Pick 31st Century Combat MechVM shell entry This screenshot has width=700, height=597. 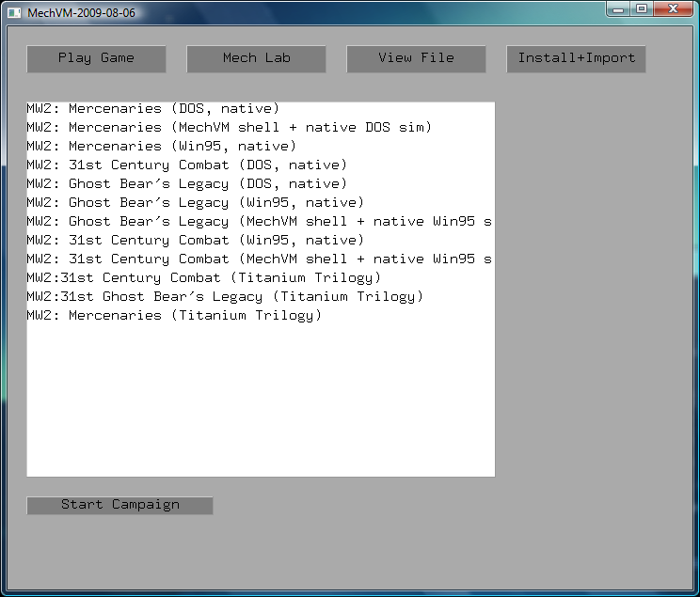(x=259, y=259)
